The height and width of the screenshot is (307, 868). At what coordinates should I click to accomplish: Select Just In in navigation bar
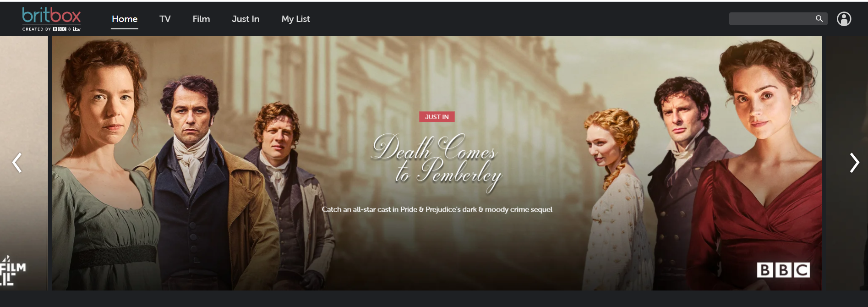click(x=246, y=19)
